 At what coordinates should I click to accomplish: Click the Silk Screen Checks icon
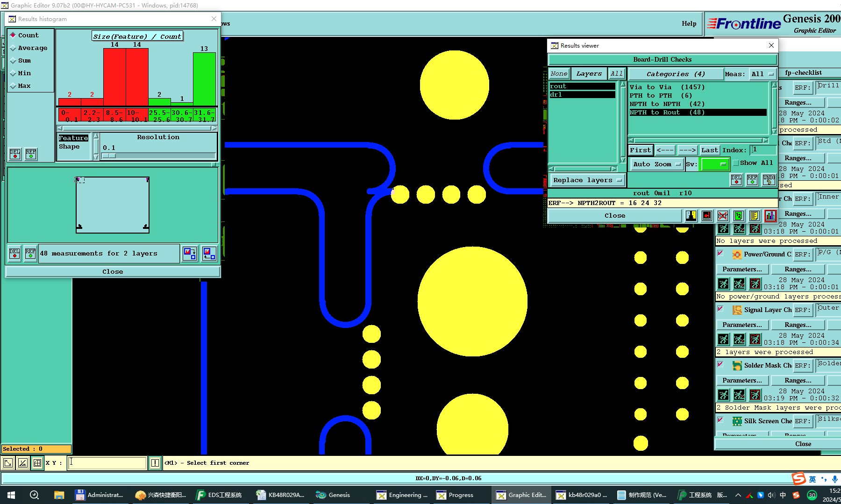pyautogui.click(x=737, y=421)
